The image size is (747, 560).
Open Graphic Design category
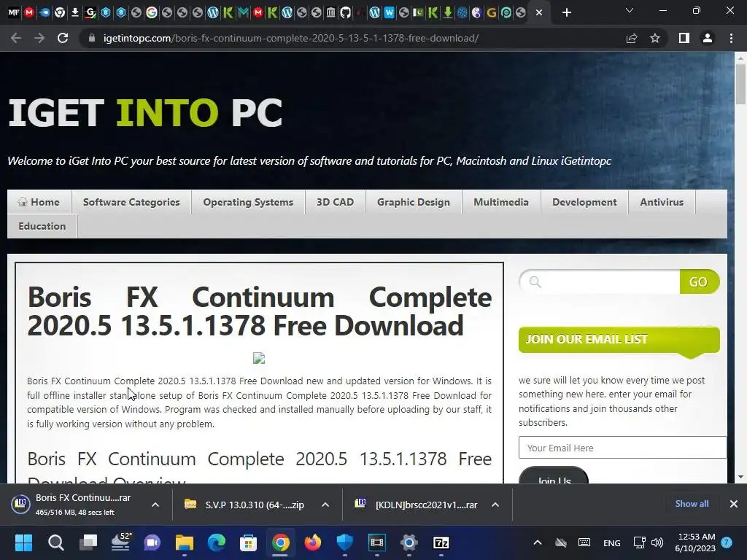pos(414,202)
